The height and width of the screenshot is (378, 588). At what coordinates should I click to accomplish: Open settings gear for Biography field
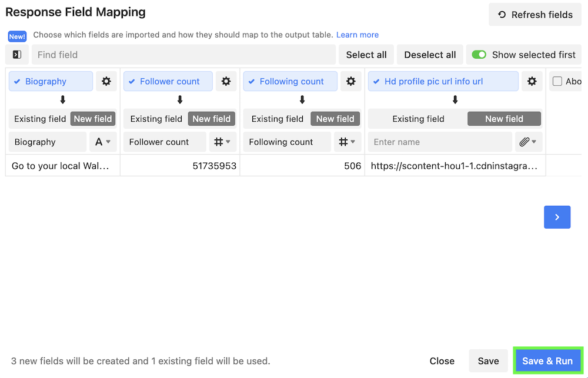pos(106,82)
